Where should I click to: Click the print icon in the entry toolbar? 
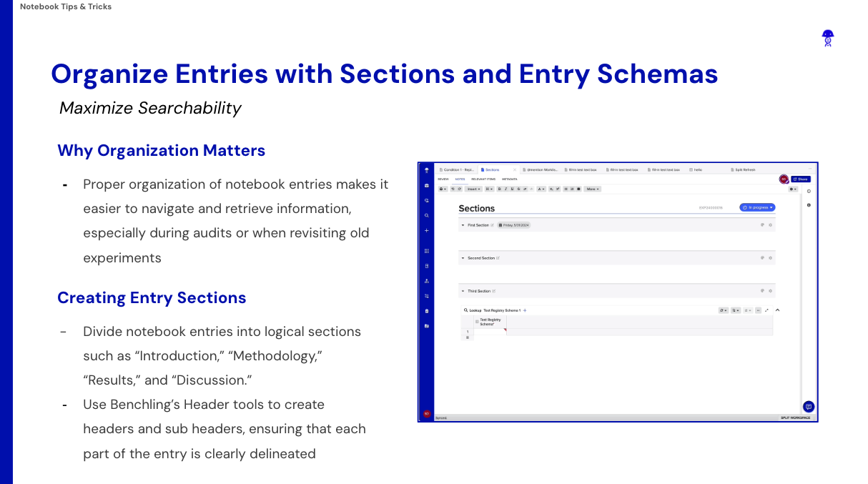click(442, 189)
